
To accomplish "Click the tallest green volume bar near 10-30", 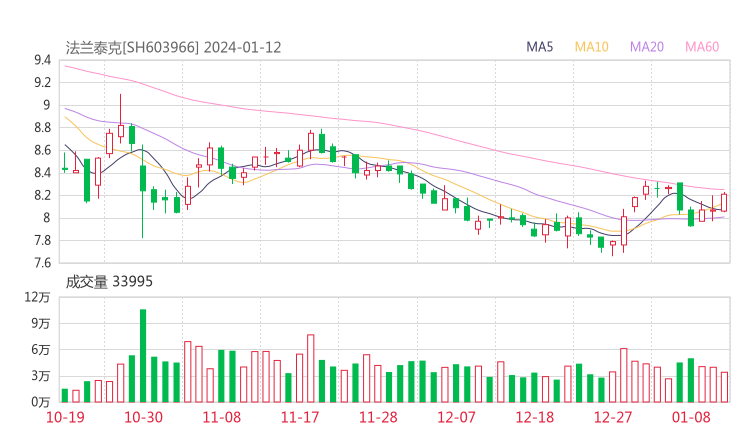I will [x=143, y=356].
